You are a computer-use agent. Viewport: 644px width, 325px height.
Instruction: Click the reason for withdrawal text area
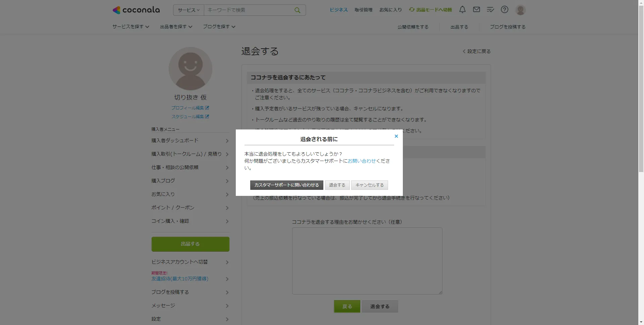click(367, 261)
